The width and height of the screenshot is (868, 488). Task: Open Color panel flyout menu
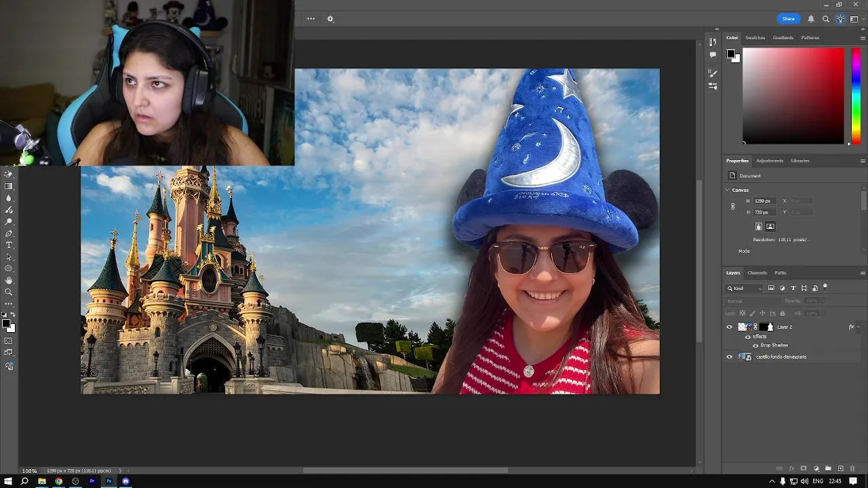pyautogui.click(x=863, y=38)
